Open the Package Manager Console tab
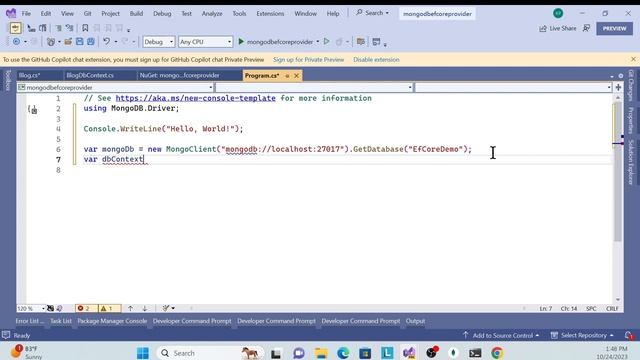 click(112, 321)
